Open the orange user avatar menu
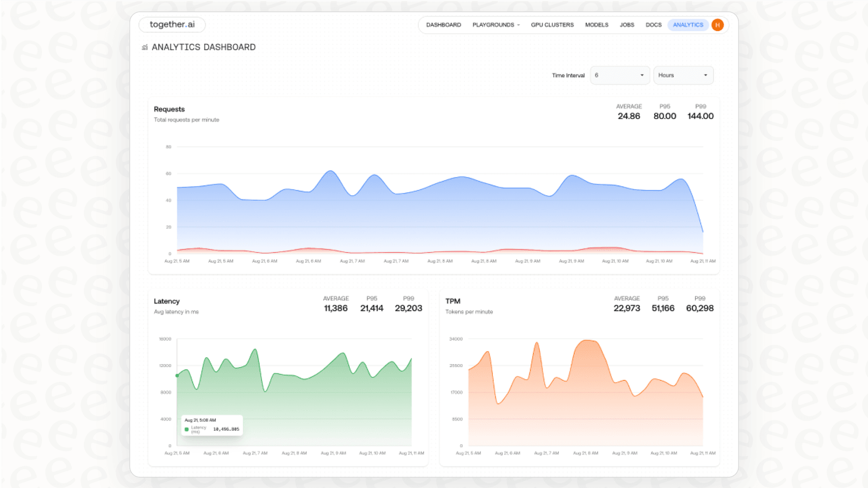 (717, 24)
